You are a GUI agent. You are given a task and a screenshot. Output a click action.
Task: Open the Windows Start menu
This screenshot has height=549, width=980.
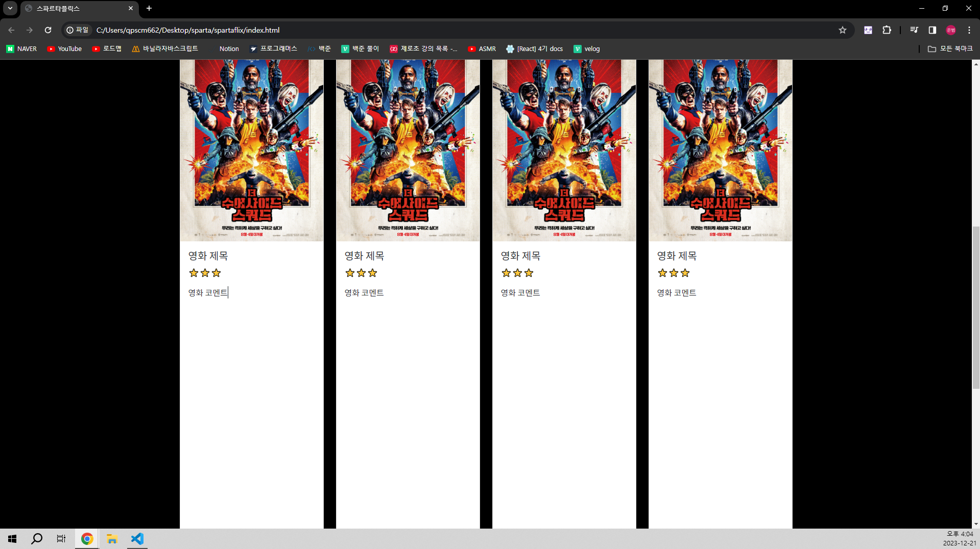(12, 539)
